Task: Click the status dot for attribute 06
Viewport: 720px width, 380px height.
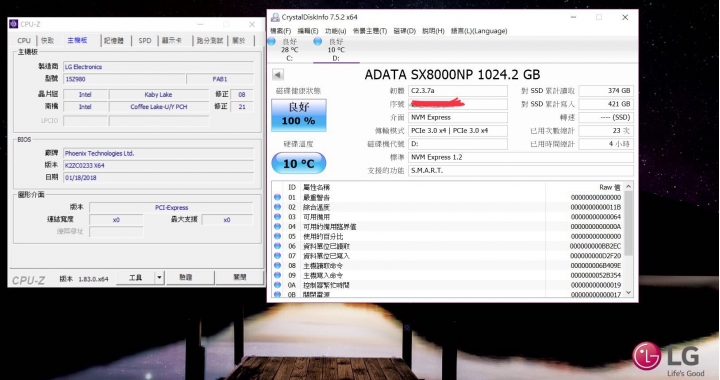Action: 277,246
